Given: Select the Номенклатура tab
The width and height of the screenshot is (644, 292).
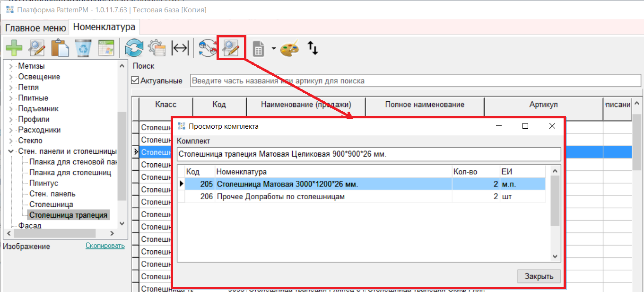Looking at the screenshot, I should (104, 27).
